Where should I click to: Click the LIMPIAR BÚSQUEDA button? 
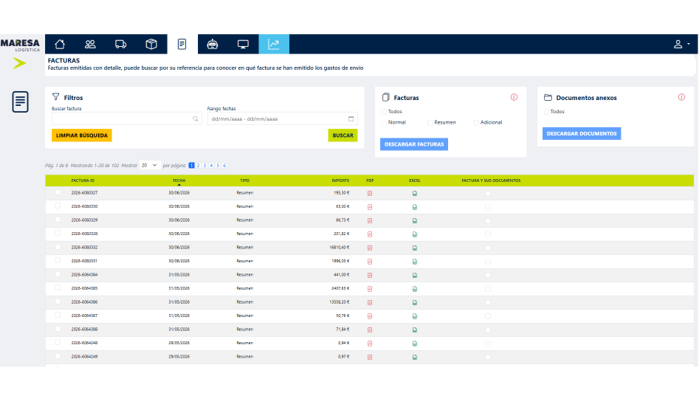coord(82,135)
